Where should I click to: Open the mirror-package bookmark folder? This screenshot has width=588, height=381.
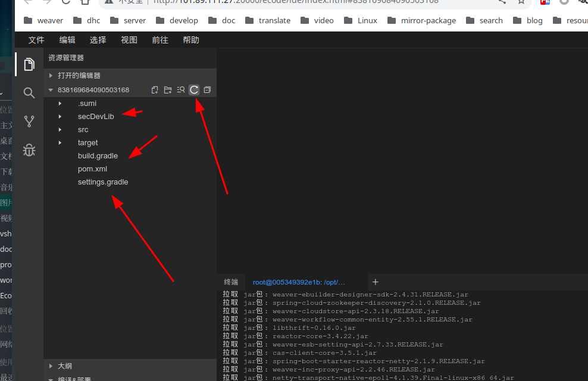[x=421, y=21]
